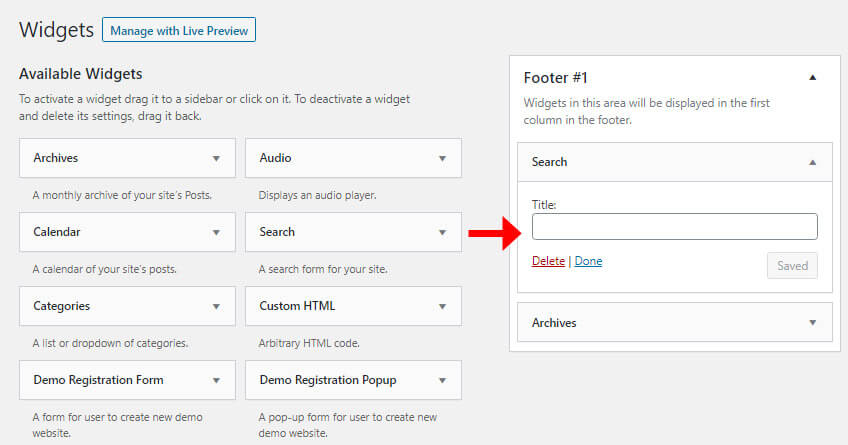
Task: Click the Saved button
Action: (792, 265)
